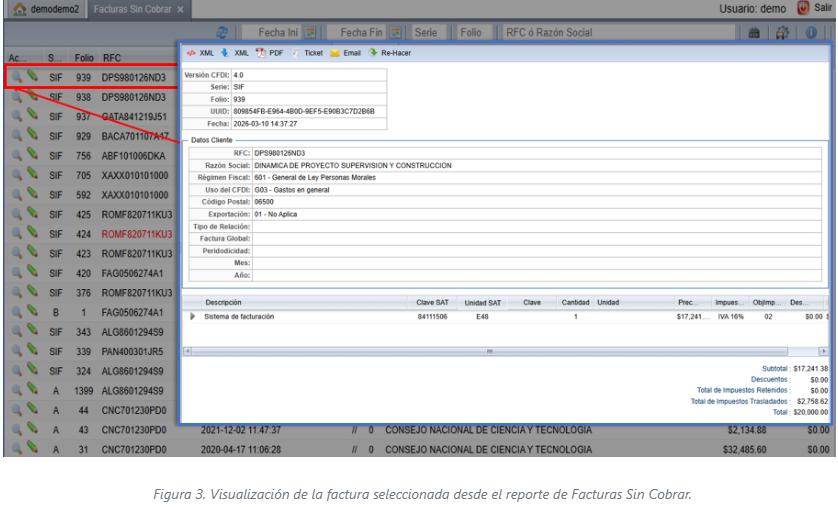
Task: Close the Facturas Sin Cobrar tab
Action: (180, 9)
